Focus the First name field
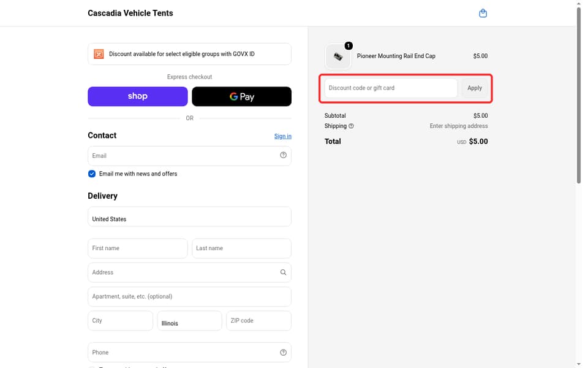Image resolution: width=588 pixels, height=368 pixels. [x=138, y=248]
